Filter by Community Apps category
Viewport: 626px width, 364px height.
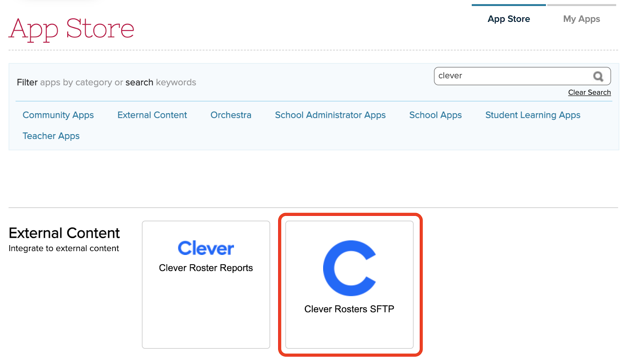pos(58,115)
